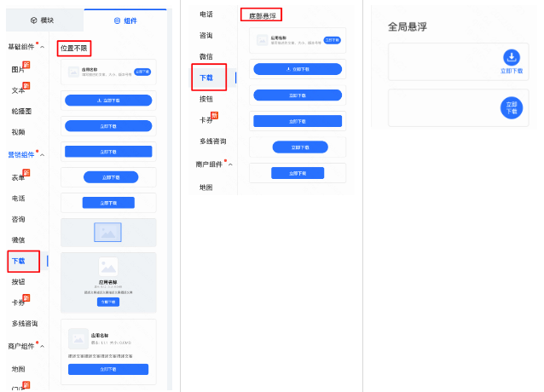544x392 pixels.
Task: Select 电话 in the 底部悬浮 panel list
Action: click(x=206, y=14)
